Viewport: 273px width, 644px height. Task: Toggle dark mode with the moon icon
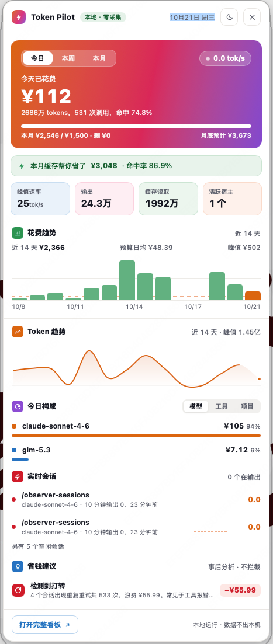click(229, 18)
